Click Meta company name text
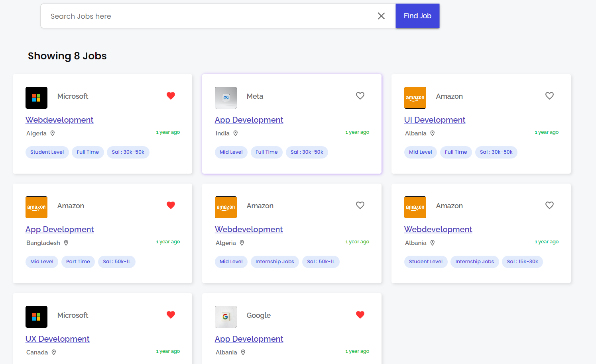The image size is (596, 364). click(255, 96)
